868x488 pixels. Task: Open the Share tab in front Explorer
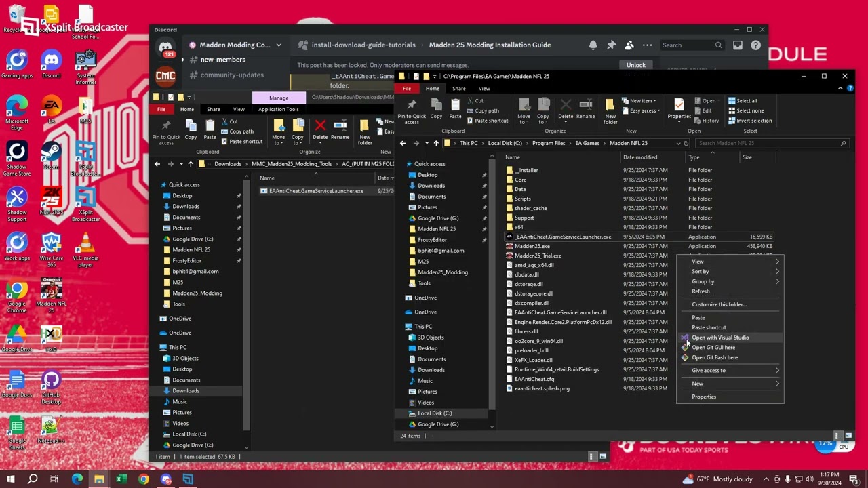point(458,89)
